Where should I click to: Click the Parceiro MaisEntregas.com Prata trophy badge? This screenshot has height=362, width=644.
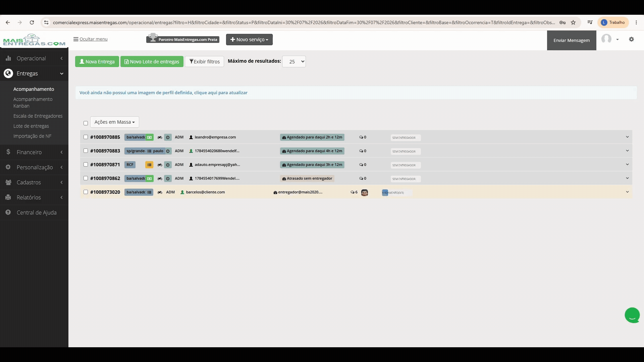point(183,39)
